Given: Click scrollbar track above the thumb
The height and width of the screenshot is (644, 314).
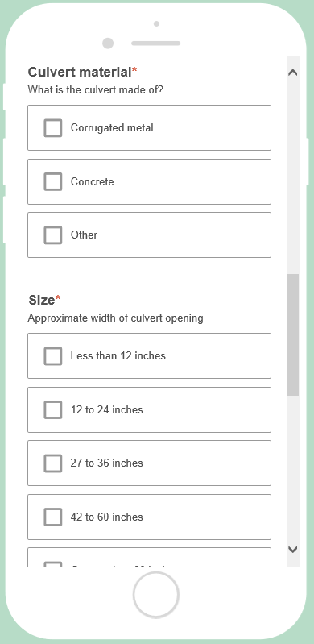Looking at the screenshot, I should click(x=293, y=177).
